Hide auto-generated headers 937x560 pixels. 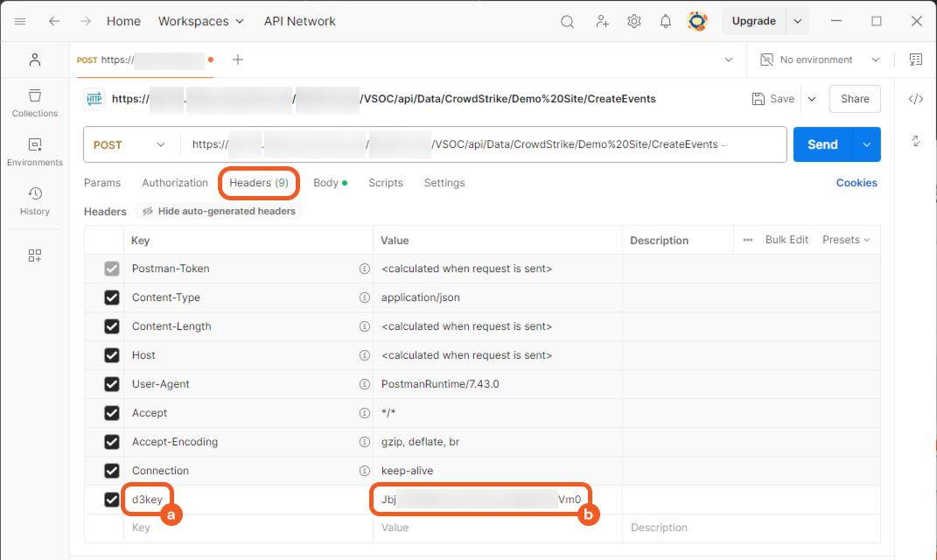tap(219, 212)
